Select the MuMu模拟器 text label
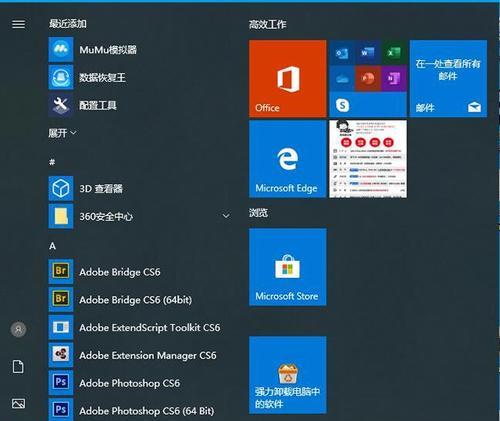Image resolution: width=500 pixels, height=421 pixels. pyautogui.click(x=108, y=50)
